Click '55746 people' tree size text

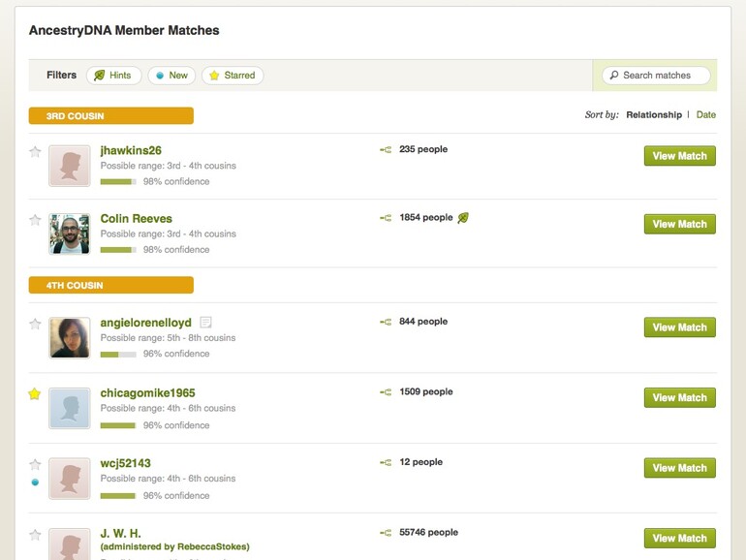428,533
